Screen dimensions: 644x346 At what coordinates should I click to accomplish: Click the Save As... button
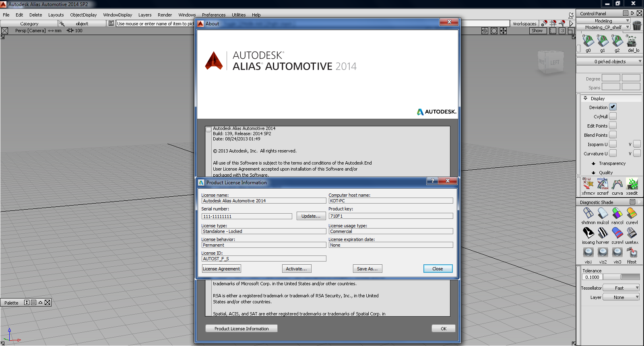click(x=367, y=269)
